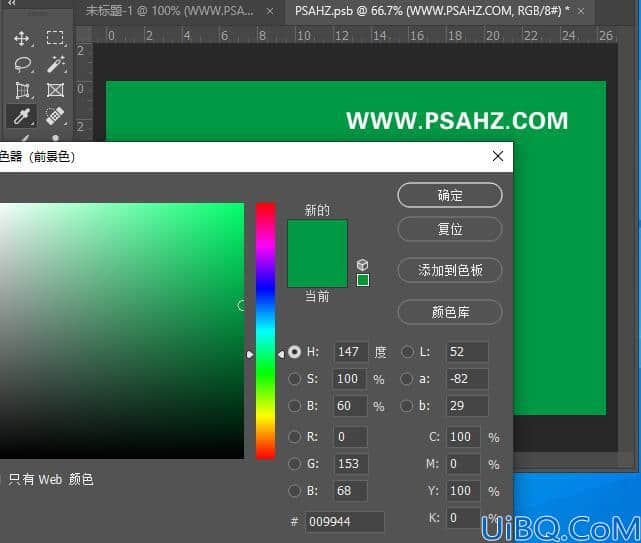Select the Frame tool
Image resolution: width=641 pixels, height=543 pixels.
pos(55,90)
